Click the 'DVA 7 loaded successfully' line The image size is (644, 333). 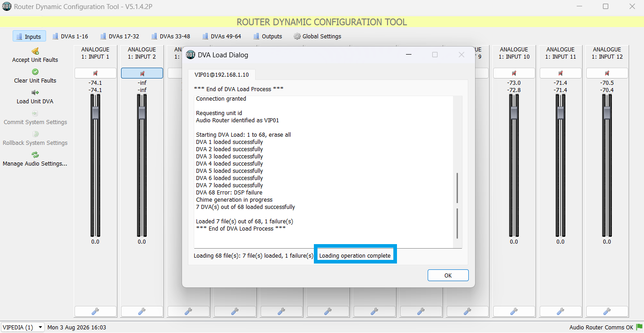click(229, 185)
